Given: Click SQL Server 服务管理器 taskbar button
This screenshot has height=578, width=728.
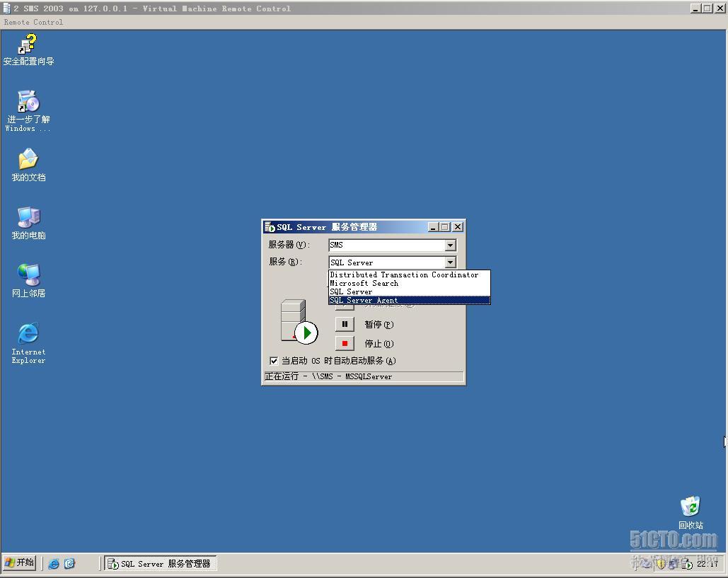Looking at the screenshot, I should click(x=160, y=564).
